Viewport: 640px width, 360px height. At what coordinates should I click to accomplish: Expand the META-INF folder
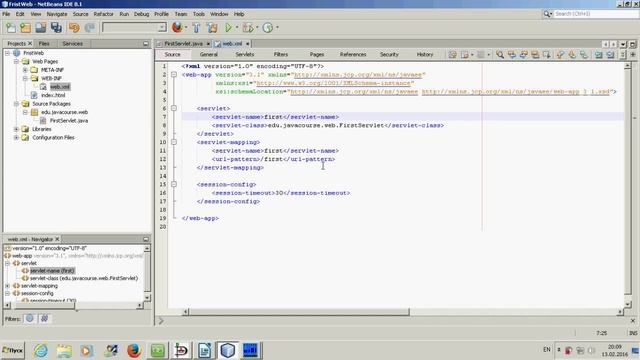point(25,70)
